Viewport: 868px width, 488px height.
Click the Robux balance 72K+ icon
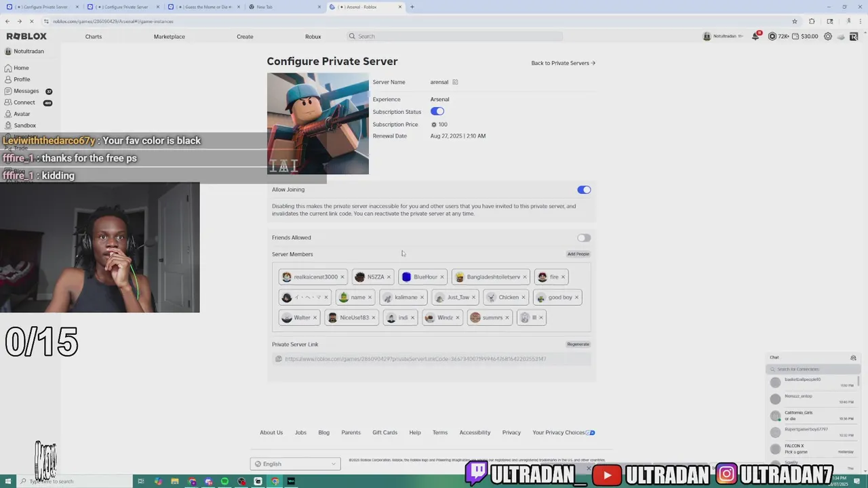(x=772, y=37)
